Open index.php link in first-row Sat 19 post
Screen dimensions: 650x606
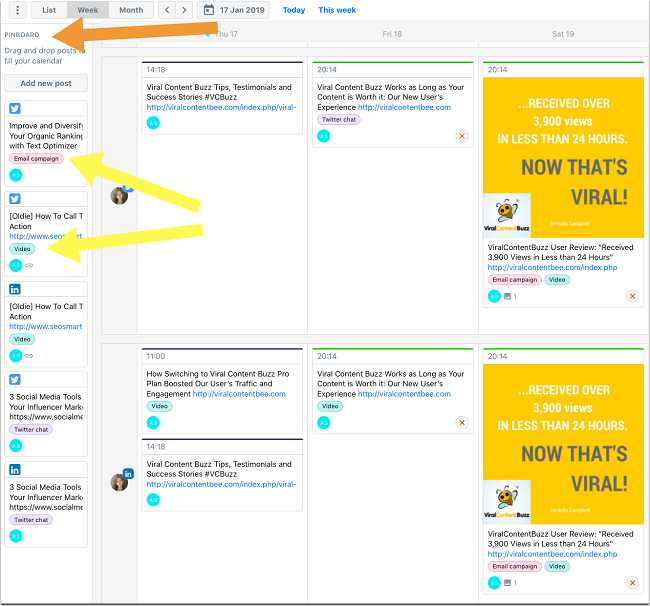coord(552,267)
